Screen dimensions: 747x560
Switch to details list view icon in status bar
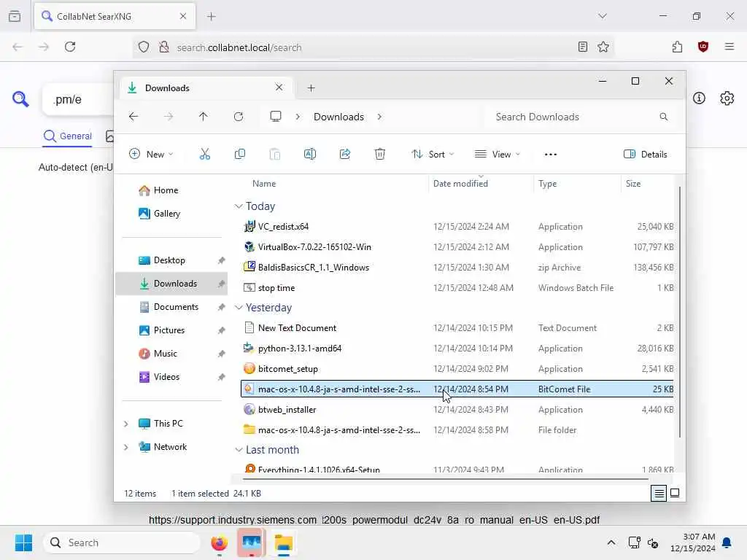click(659, 494)
